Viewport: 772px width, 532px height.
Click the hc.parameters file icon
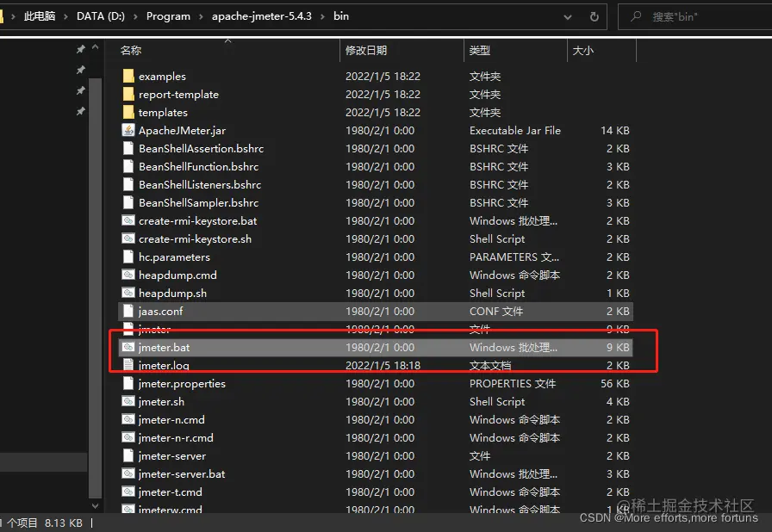128,257
